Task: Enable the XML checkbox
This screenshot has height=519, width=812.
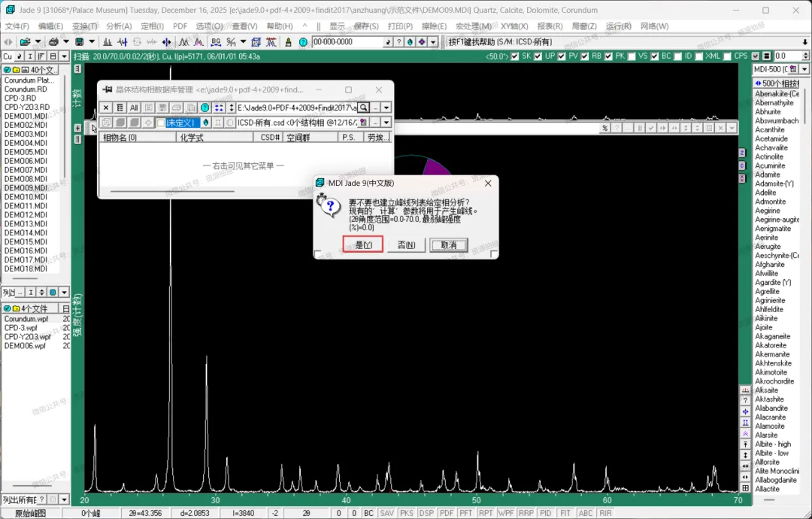Action: click(699, 56)
